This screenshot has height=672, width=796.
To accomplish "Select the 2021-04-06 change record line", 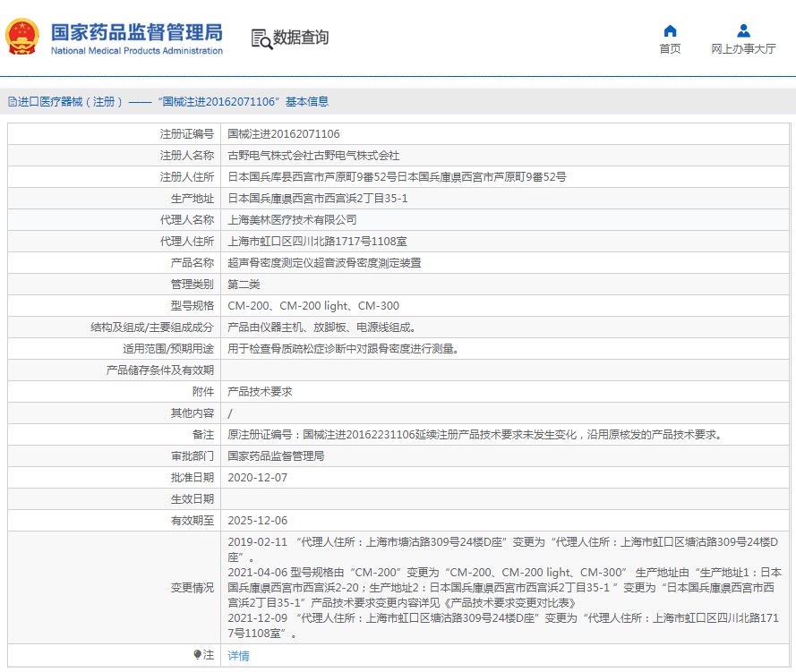I will pyautogui.click(x=505, y=587).
